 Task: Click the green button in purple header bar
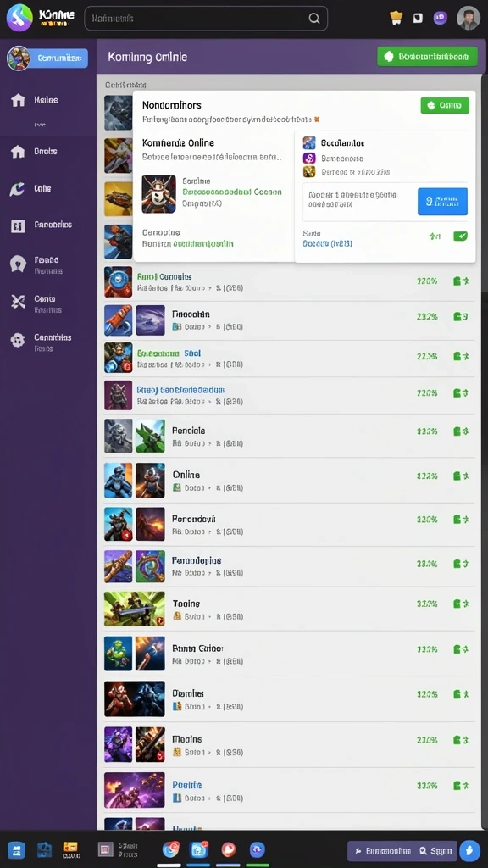click(427, 57)
